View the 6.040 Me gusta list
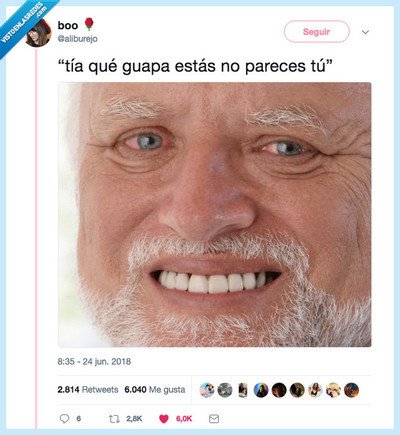The height and width of the screenshot is (435, 400). (x=155, y=390)
